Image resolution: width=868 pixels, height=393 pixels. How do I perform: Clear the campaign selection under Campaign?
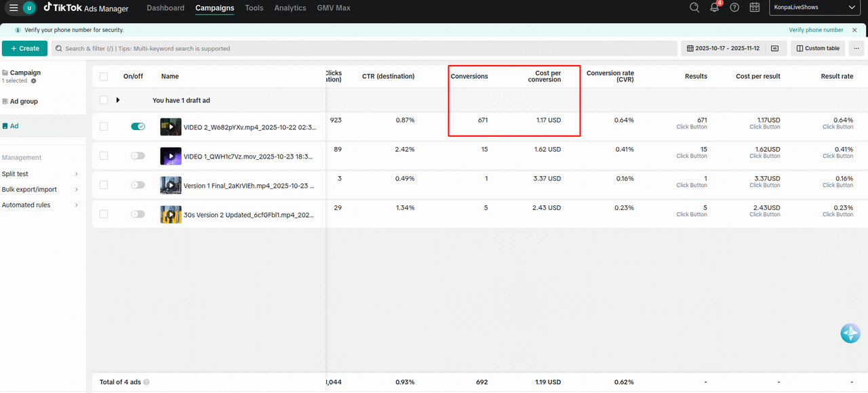(34, 81)
